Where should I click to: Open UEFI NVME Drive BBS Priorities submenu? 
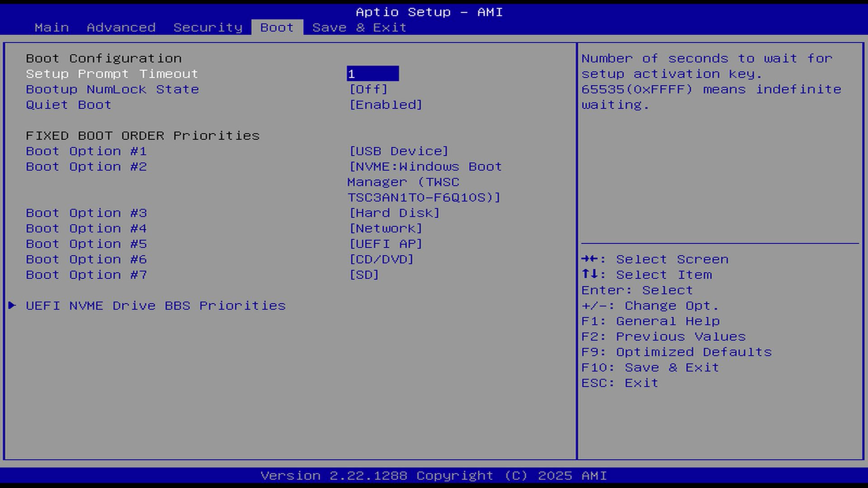[x=156, y=306]
